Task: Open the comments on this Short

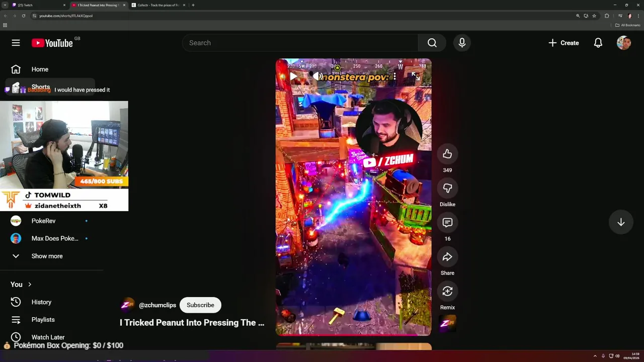Action: pos(447,223)
